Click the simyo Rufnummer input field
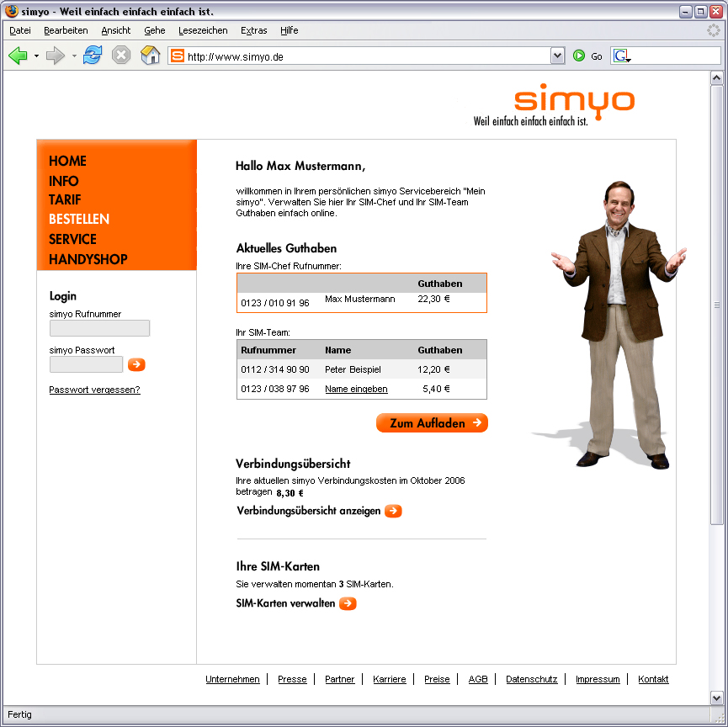Image resolution: width=728 pixels, height=727 pixels. coord(99,328)
